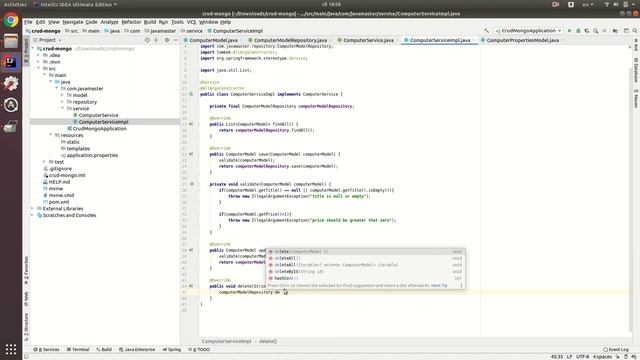This screenshot has height=360, width=640.
Task: Open the File menu
Action: click(28, 22)
